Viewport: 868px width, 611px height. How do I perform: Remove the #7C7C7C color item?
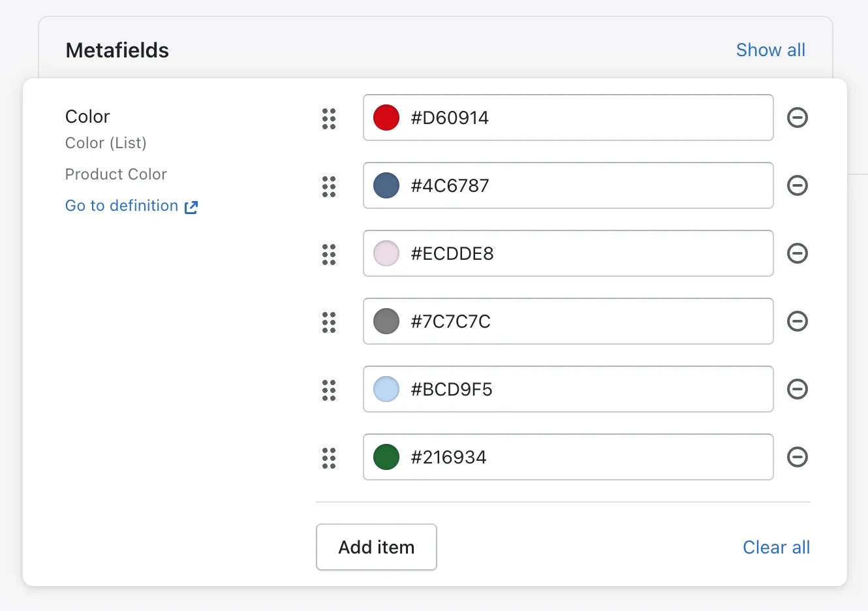798,321
